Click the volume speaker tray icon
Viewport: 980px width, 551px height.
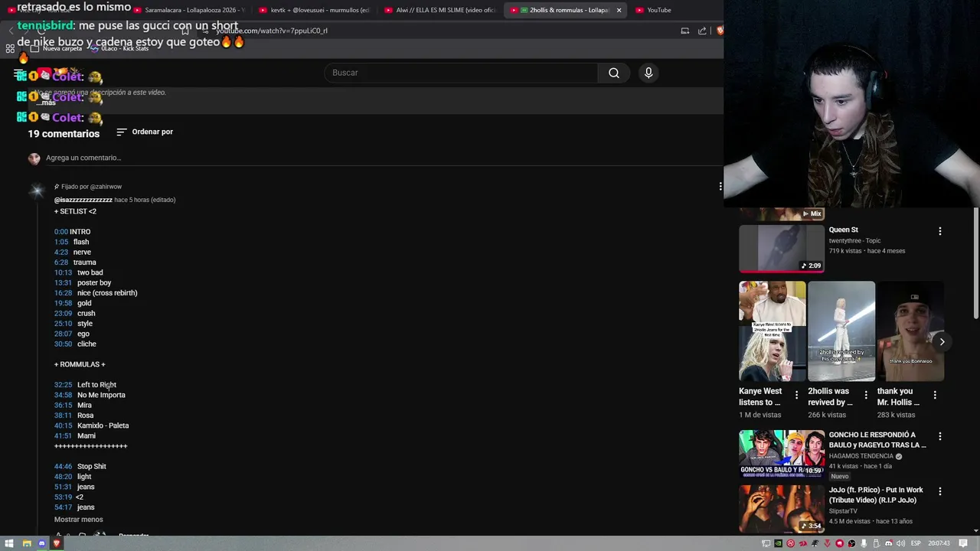(x=901, y=543)
